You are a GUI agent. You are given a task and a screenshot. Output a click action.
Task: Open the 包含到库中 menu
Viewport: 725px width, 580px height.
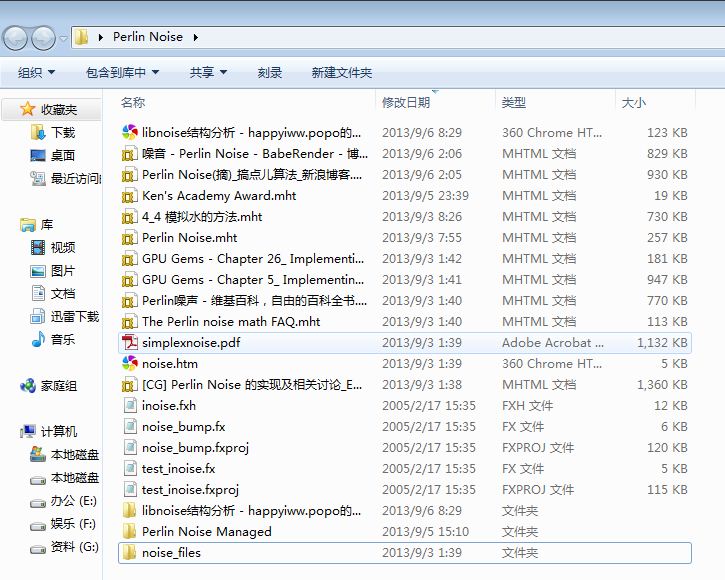(x=122, y=73)
